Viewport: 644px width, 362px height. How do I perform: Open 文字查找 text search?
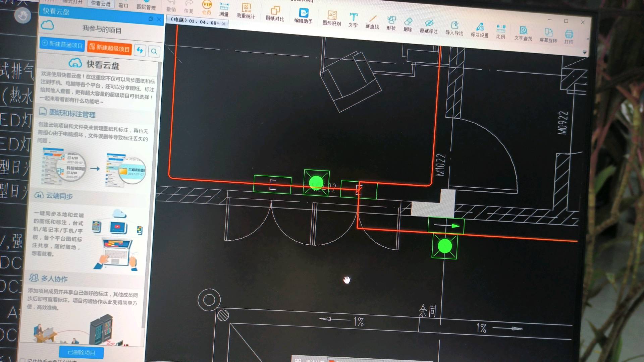tap(523, 34)
